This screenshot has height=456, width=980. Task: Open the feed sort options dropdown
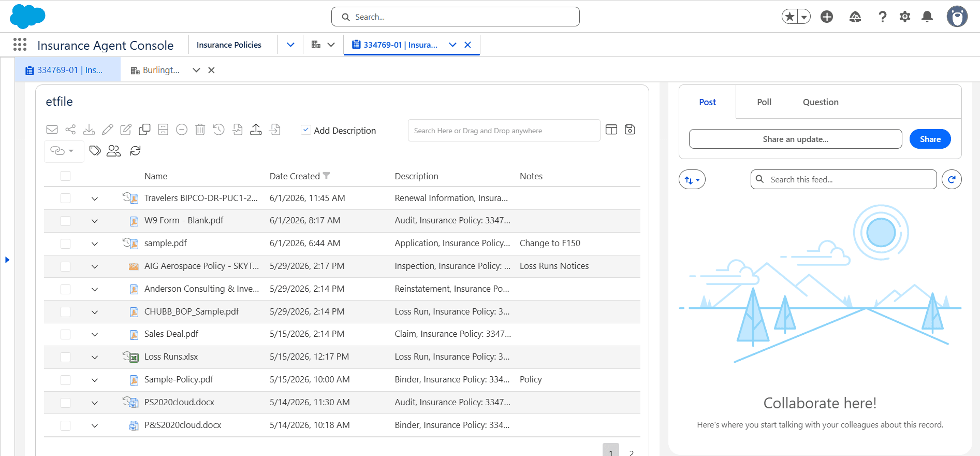[x=692, y=179]
